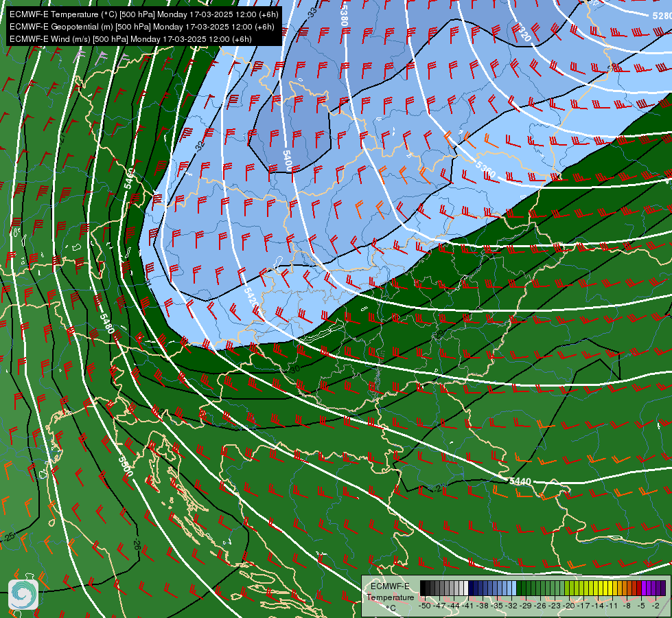Click the 5280 contour label at top right
This screenshot has width=672, height=618.
[x=662, y=16]
